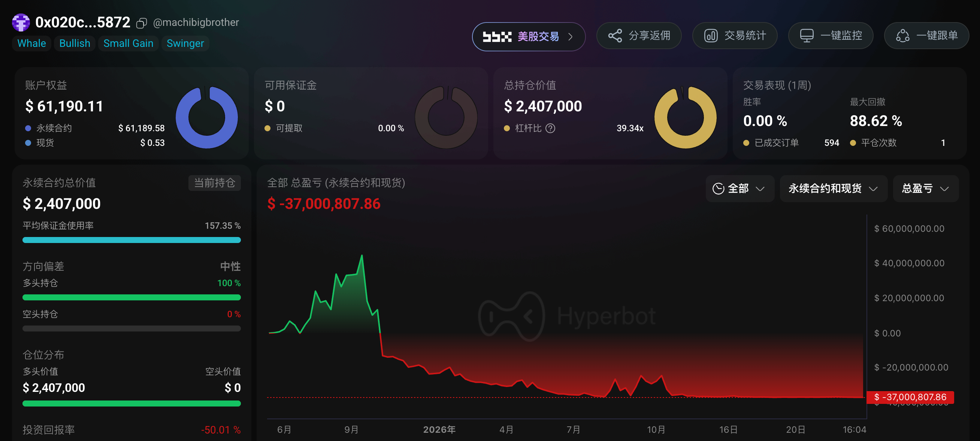The width and height of the screenshot is (980, 441).
Task: Click the BBX logo in 美股交易 banner
Action: 497,36
